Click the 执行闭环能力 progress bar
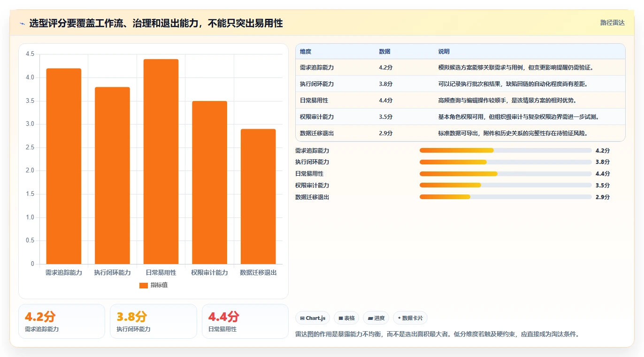Image resolution: width=644 pixels, height=357 pixels. pos(506,162)
